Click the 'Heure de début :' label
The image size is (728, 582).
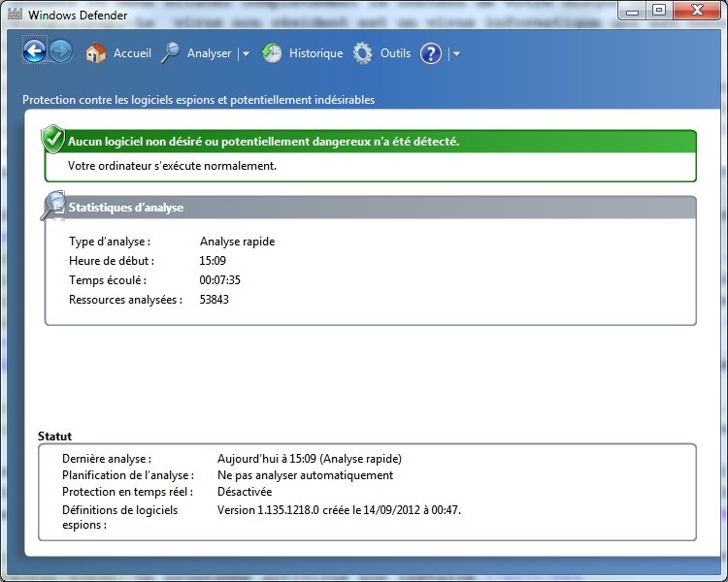[x=112, y=261]
